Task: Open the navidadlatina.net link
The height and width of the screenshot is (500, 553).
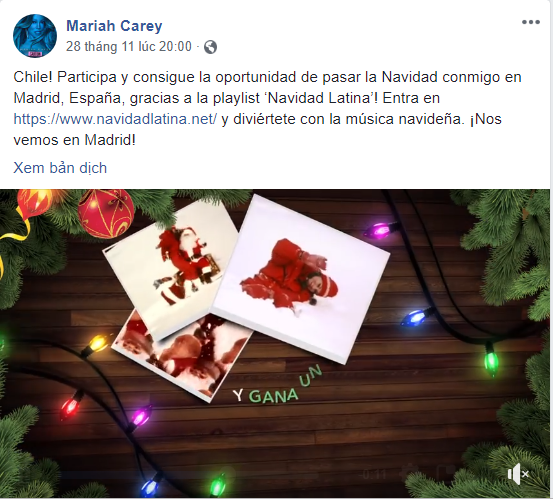Action: pos(115,119)
